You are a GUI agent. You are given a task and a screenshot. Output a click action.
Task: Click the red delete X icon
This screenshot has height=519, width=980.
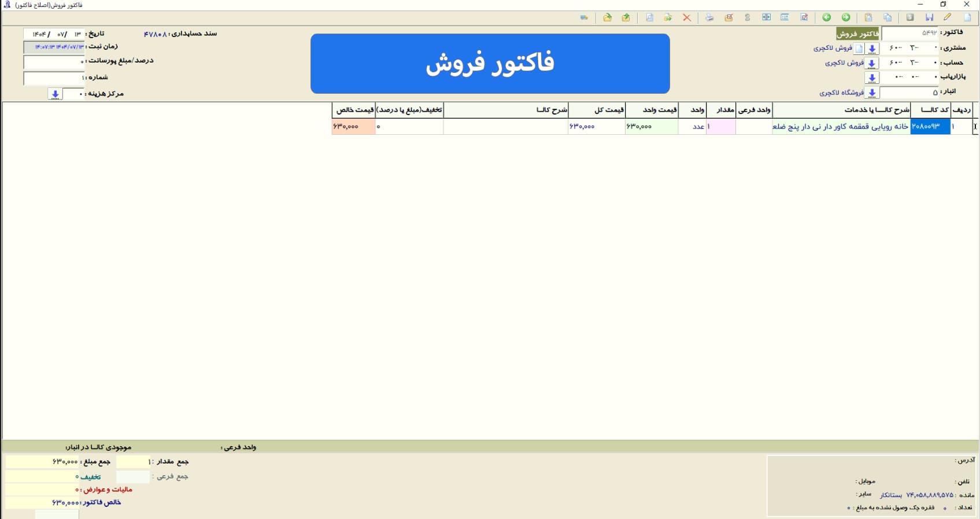pos(687,17)
